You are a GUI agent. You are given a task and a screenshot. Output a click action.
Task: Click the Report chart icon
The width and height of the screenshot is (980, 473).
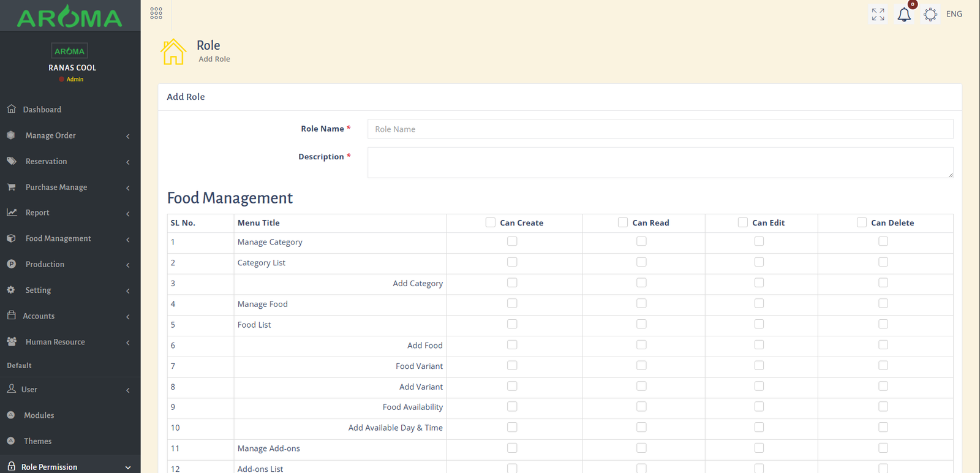(12, 213)
